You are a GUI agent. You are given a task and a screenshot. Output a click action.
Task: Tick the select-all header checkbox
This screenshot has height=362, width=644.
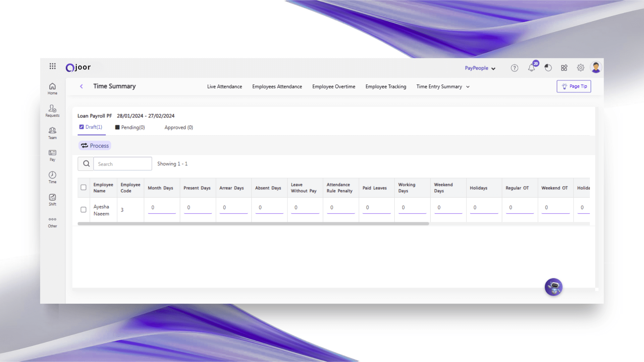pyautogui.click(x=84, y=187)
